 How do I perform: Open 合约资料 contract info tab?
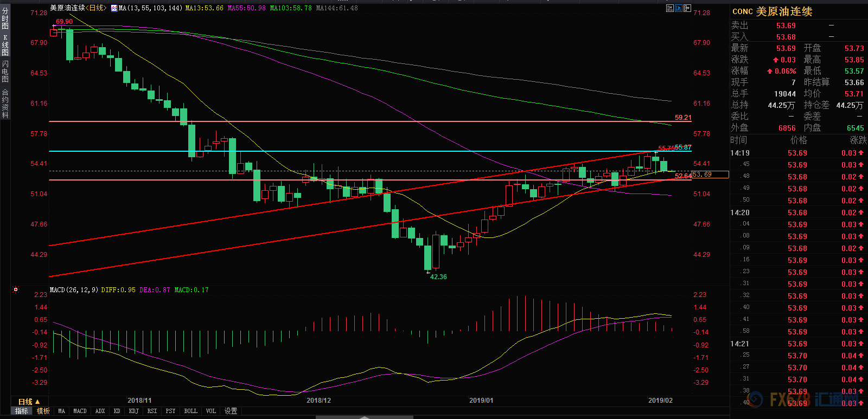point(5,104)
